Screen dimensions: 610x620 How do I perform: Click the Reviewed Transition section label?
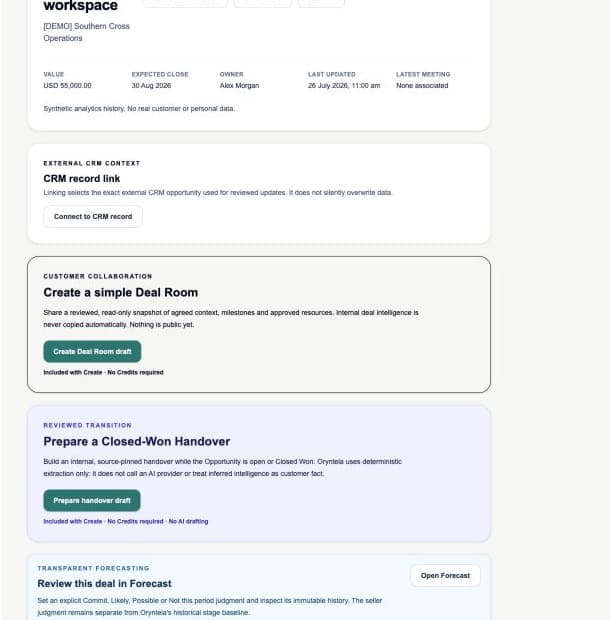coord(87,425)
